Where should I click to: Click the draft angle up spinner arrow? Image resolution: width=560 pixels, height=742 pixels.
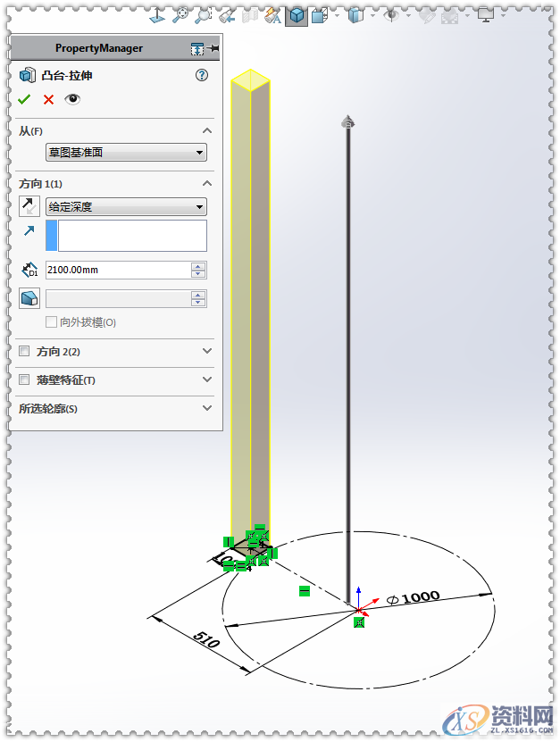point(198,295)
